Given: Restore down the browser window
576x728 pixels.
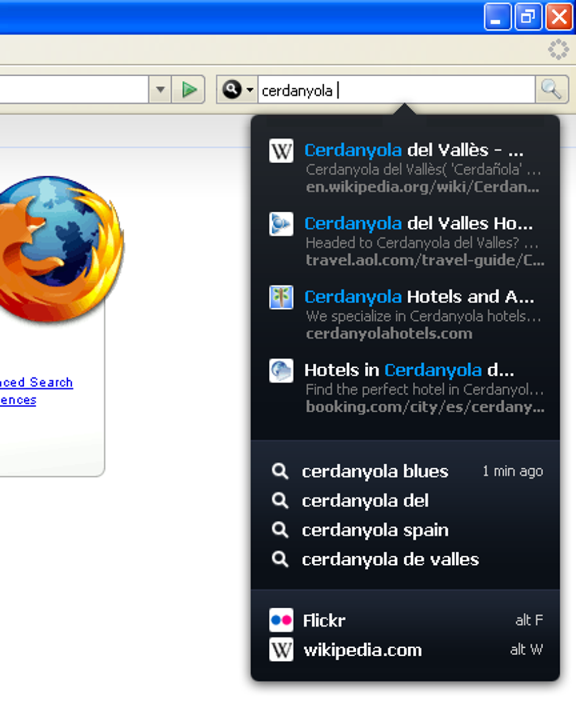Looking at the screenshot, I should click(x=529, y=16).
